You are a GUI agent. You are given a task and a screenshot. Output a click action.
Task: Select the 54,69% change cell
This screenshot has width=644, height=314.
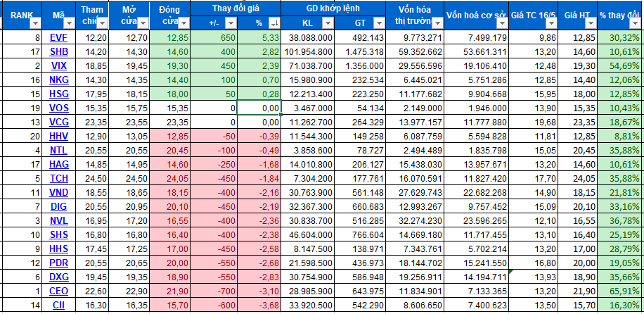[x=621, y=66]
